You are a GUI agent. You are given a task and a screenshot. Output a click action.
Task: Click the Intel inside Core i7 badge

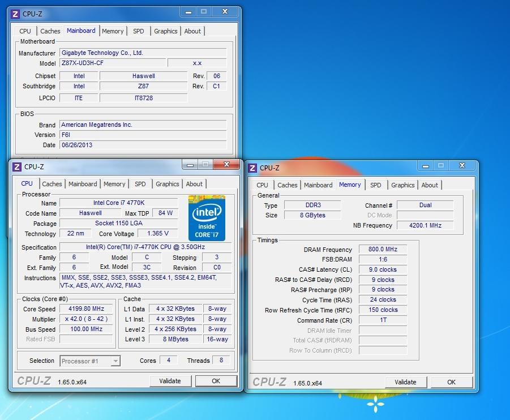pyautogui.click(x=207, y=218)
